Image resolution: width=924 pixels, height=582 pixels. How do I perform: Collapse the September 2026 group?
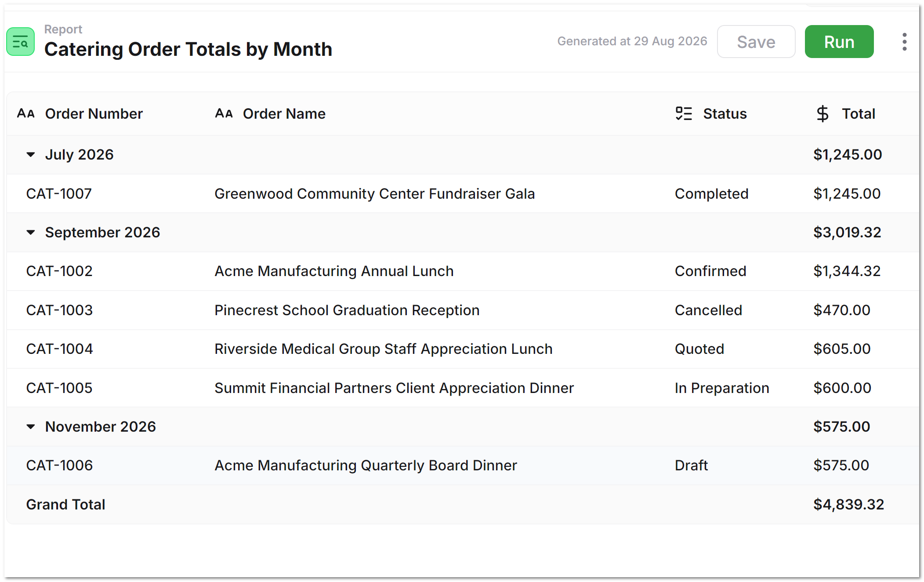[x=31, y=232]
